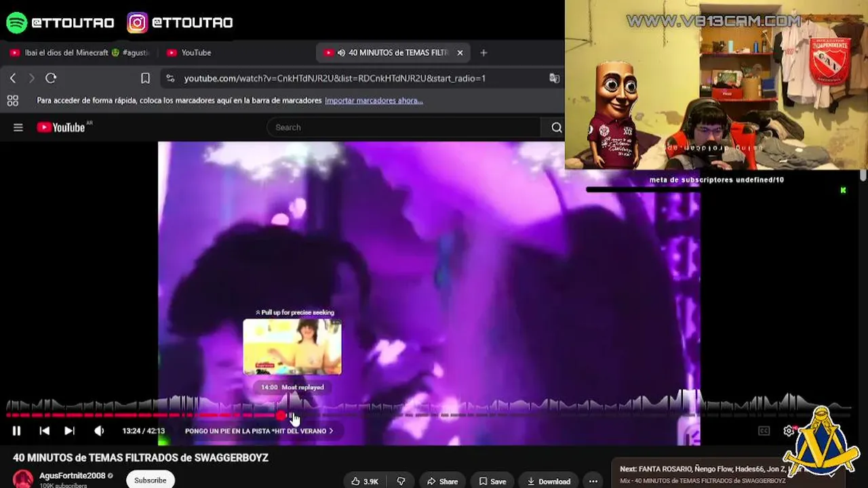Viewport: 868px width, 488px height.
Task: Skip to the next video
Action: (x=69, y=430)
